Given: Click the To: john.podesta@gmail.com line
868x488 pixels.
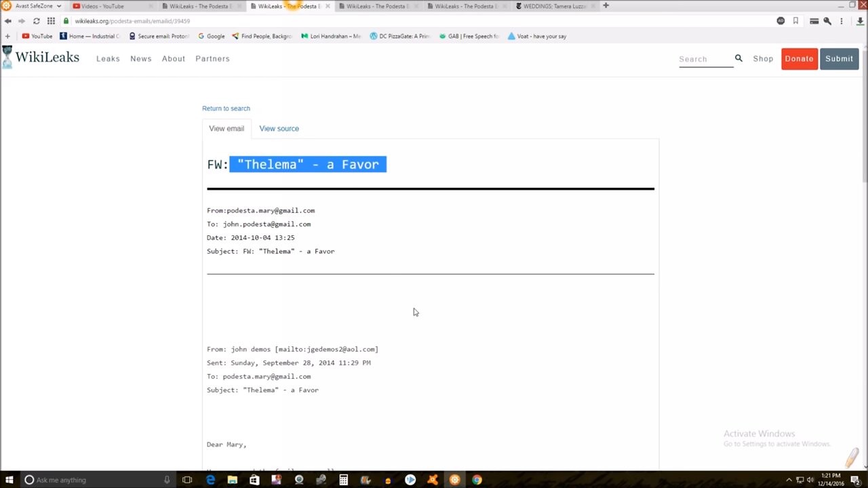Looking at the screenshot, I should [x=258, y=224].
